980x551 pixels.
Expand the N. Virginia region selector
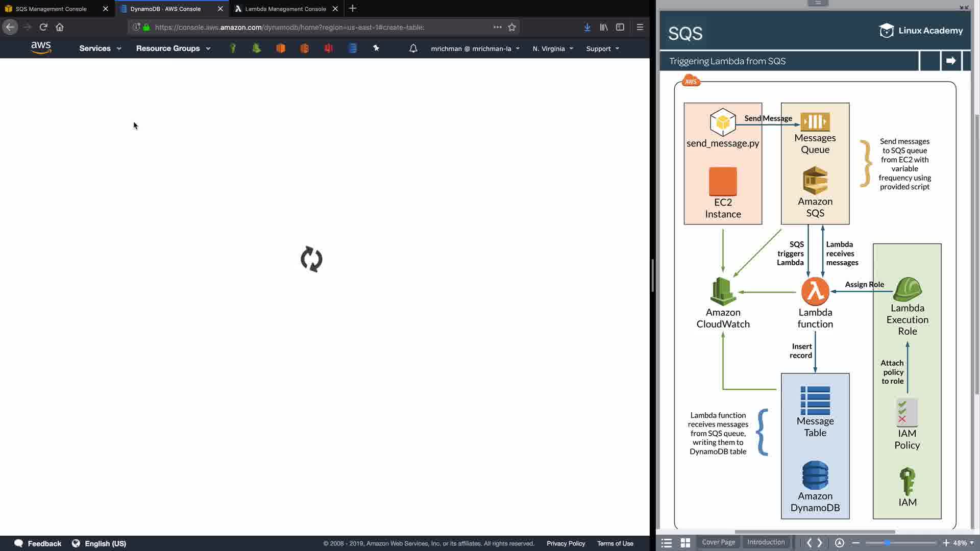[x=553, y=48]
